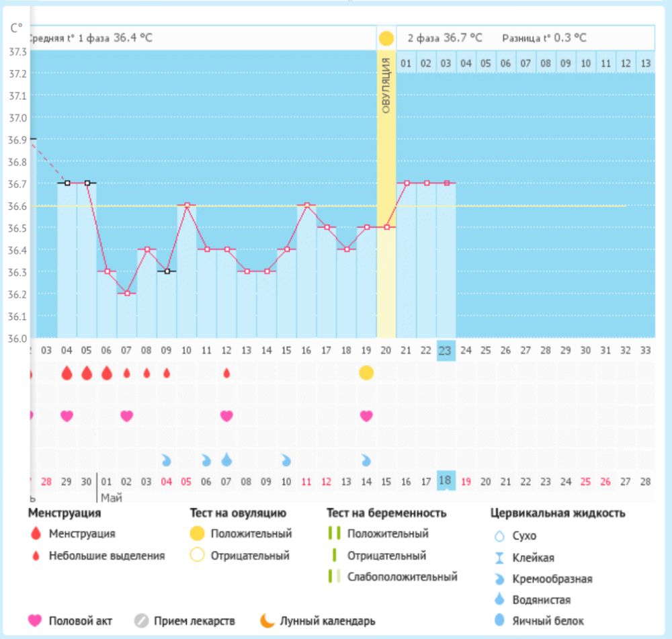Click the Клейкая cervical fluid legend icon
Viewport: 672px width, 639px height.
pos(498,558)
